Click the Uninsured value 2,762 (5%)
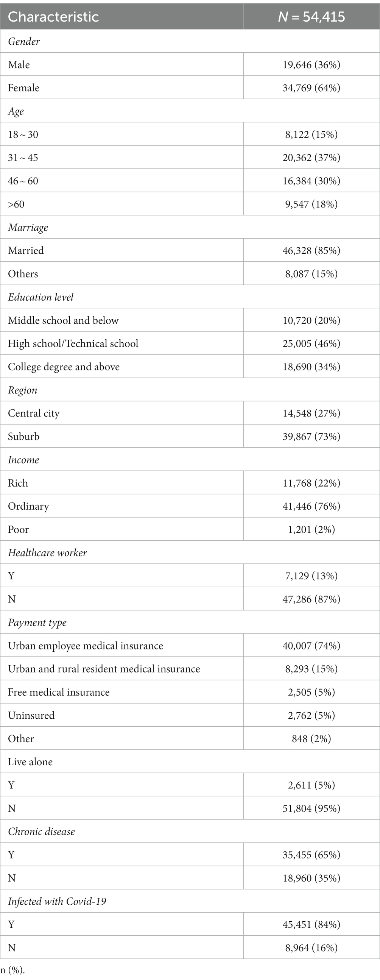This screenshot has height=980, width=380. pyautogui.click(x=311, y=715)
